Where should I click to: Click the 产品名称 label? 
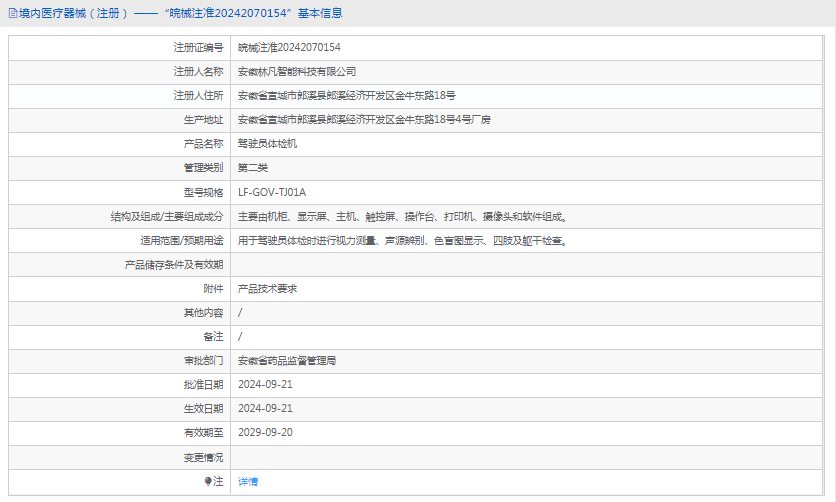point(204,143)
